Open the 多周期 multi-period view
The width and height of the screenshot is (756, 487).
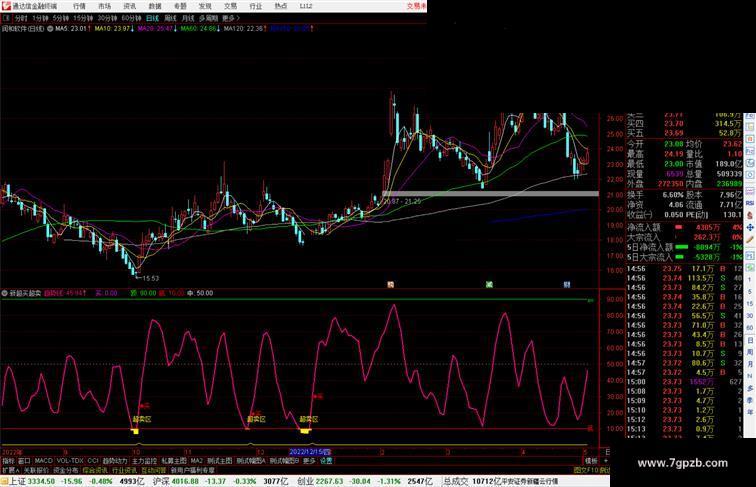pos(208,18)
